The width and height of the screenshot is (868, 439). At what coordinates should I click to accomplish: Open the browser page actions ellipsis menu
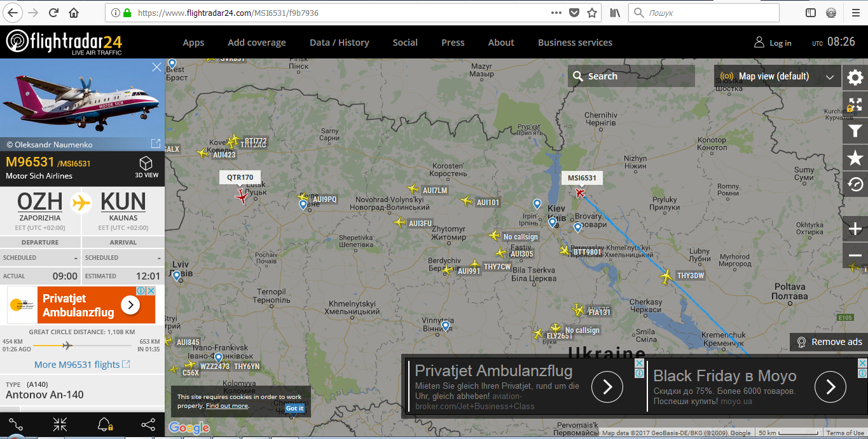(x=556, y=13)
